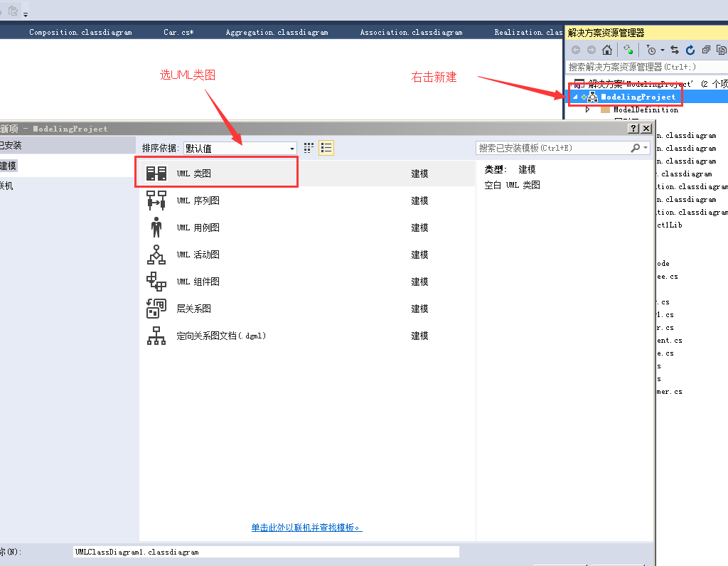
Task: Click the magnifier icon in template search
Action: (x=635, y=148)
